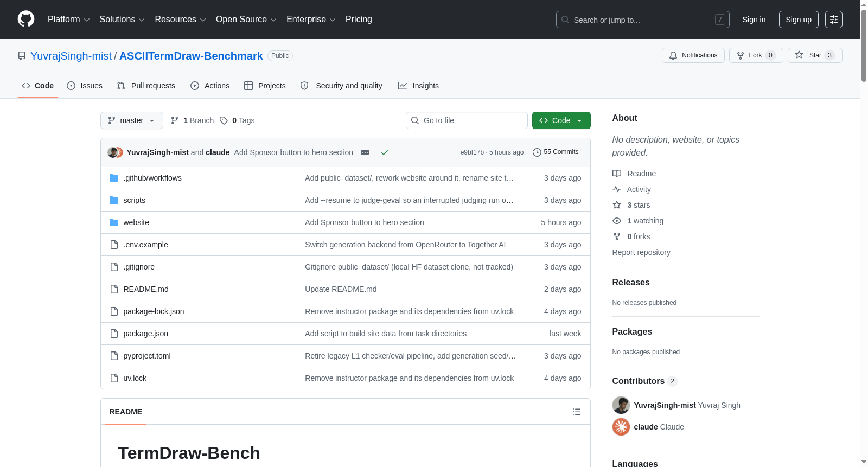Click the pulse icon beside Activity
The height and width of the screenshot is (467, 868).
[x=617, y=189]
